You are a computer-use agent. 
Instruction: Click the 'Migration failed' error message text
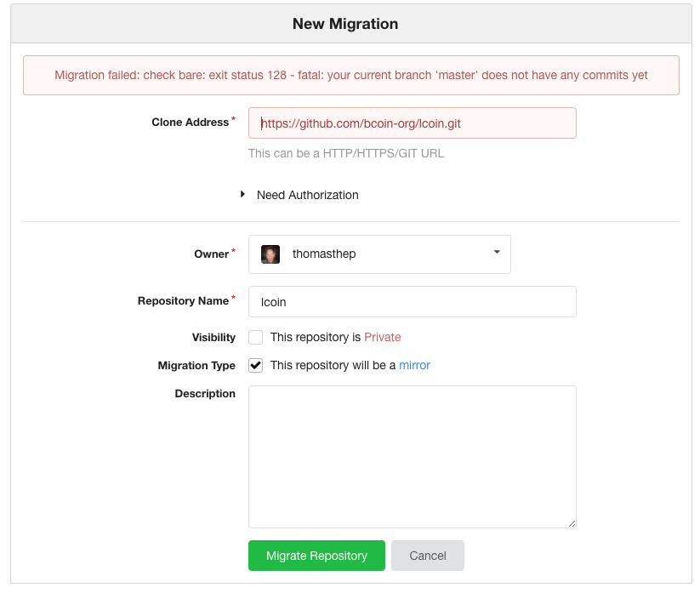351,75
